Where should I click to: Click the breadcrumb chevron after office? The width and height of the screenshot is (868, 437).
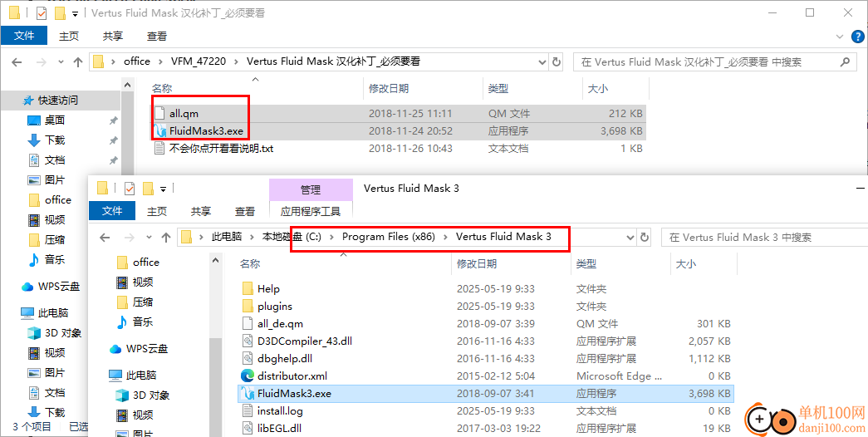tap(160, 62)
